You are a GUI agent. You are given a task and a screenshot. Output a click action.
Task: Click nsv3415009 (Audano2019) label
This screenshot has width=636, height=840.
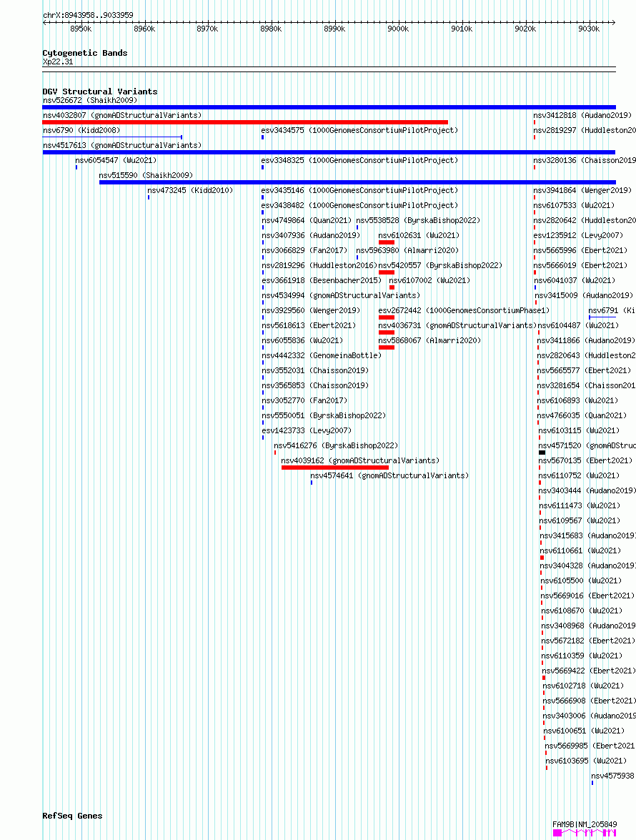click(x=584, y=295)
